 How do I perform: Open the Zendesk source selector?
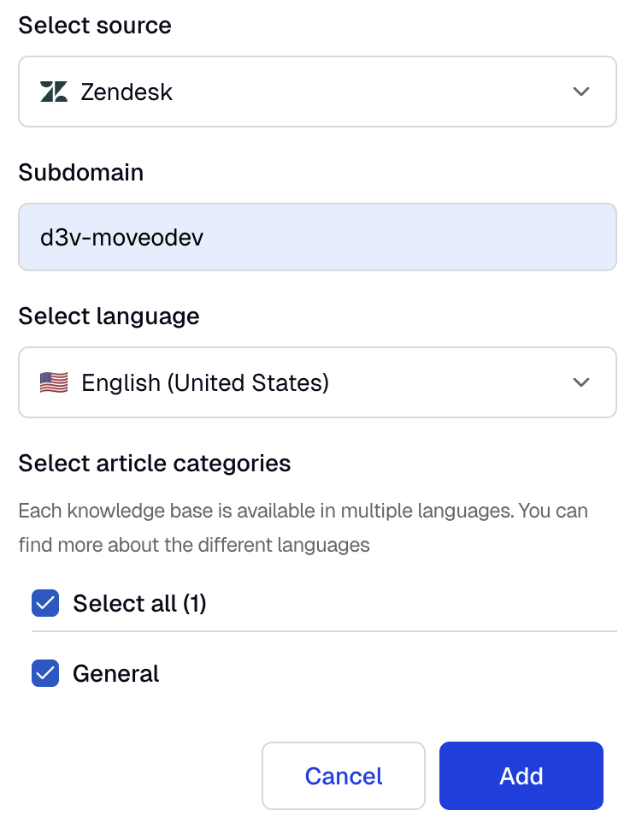click(317, 92)
